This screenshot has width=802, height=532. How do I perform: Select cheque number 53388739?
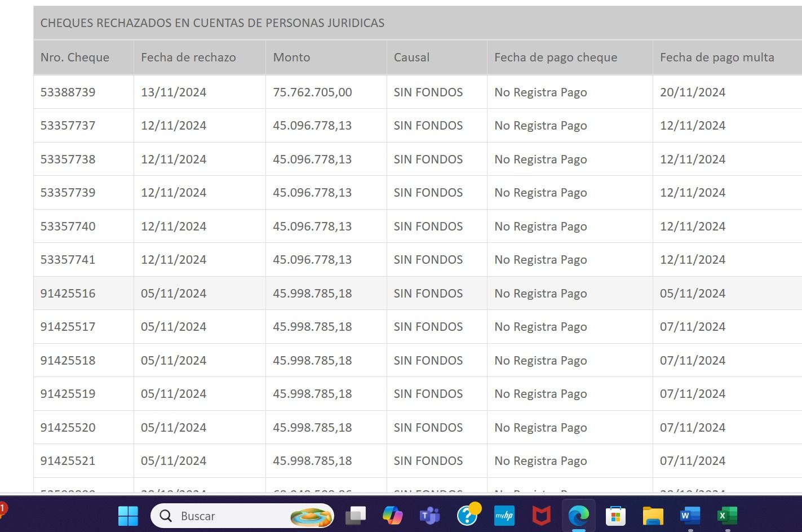pyautogui.click(x=68, y=92)
